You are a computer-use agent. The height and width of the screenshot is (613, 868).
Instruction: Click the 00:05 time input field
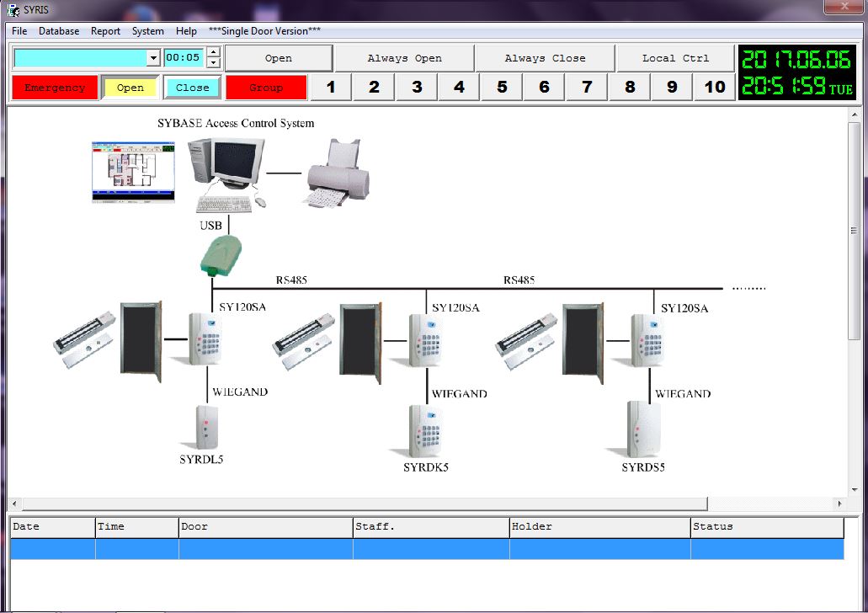[x=184, y=57]
